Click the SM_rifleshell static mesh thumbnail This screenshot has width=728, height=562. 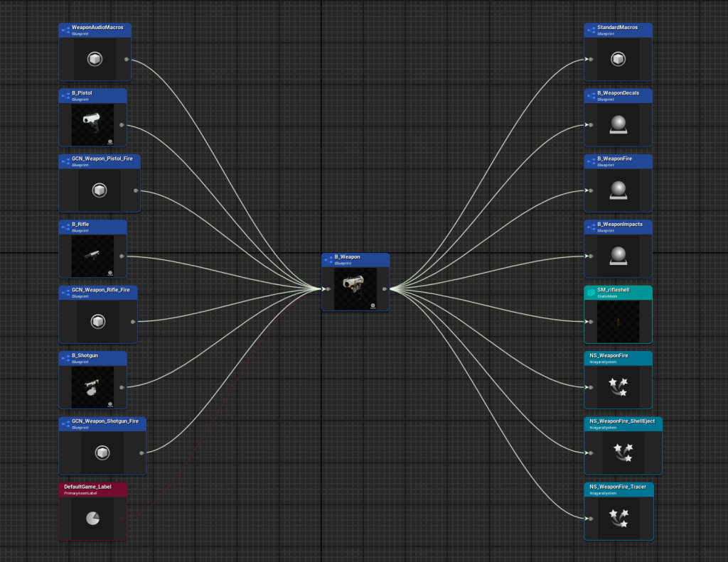click(618, 322)
